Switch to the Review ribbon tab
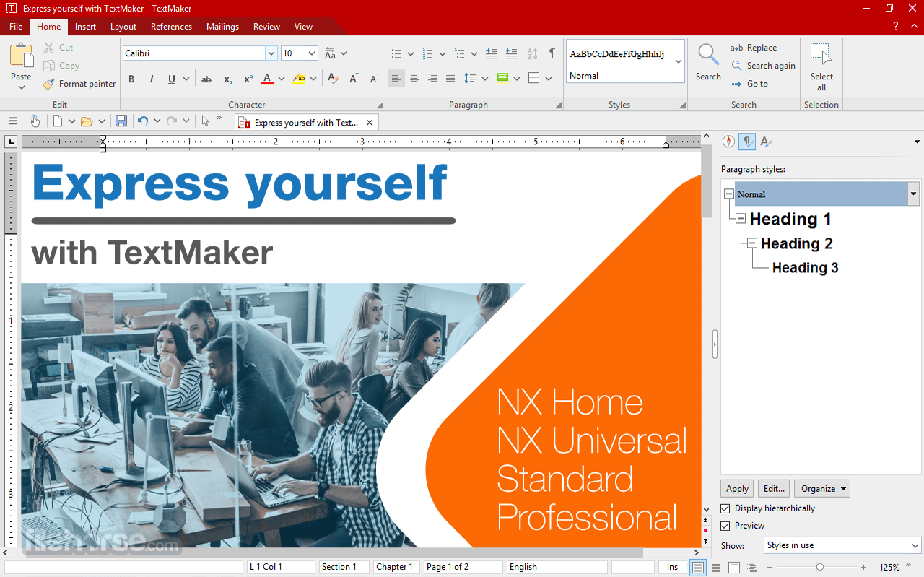Screen dimensions: 924x577 tap(266, 27)
